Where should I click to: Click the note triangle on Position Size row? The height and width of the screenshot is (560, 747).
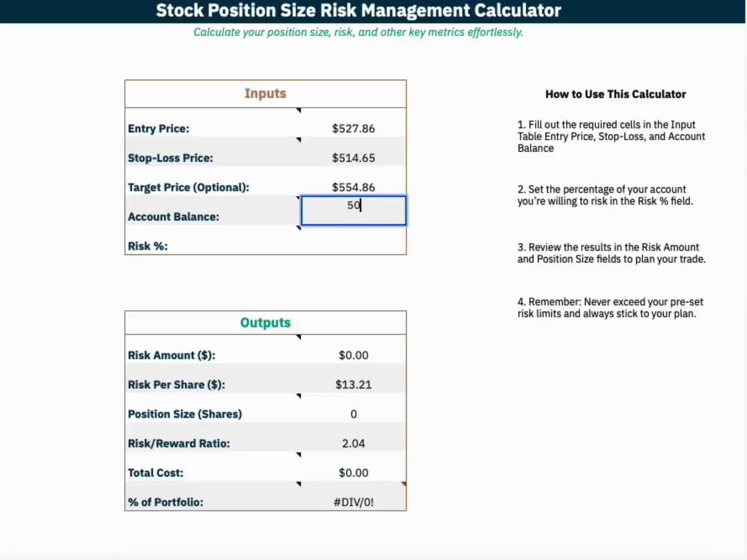coord(299,396)
